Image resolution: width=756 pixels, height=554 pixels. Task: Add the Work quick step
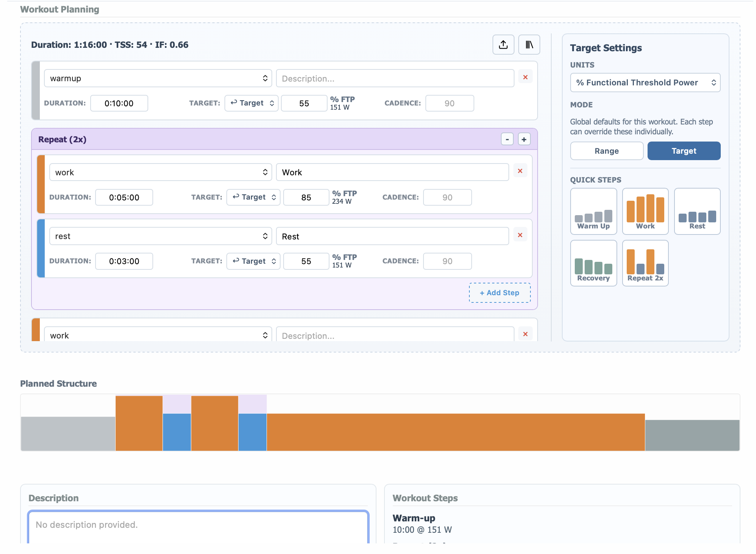click(x=645, y=211)
